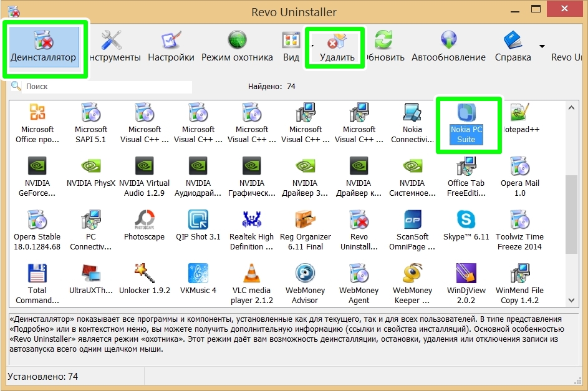Select the Photoscape program icon

coord(144,226)
